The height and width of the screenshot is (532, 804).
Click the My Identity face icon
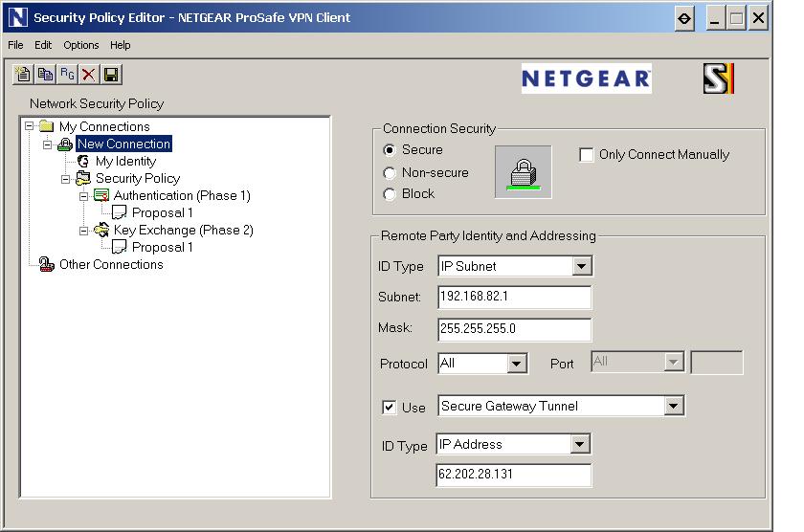tap(83, 162)
